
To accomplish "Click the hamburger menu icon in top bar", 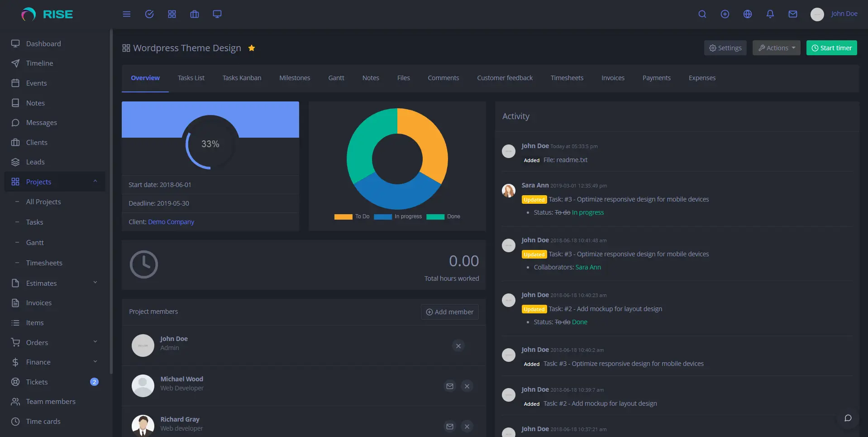I will pos(127,14).
